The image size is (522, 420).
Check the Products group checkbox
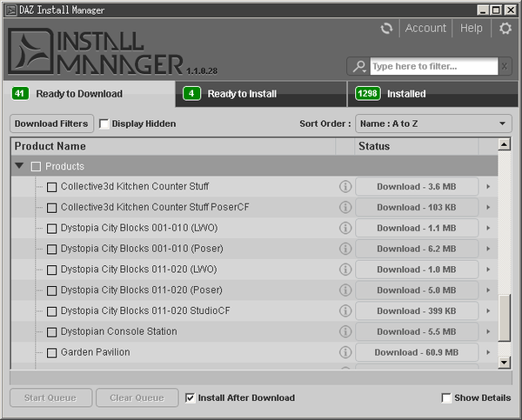click(36, 166)
